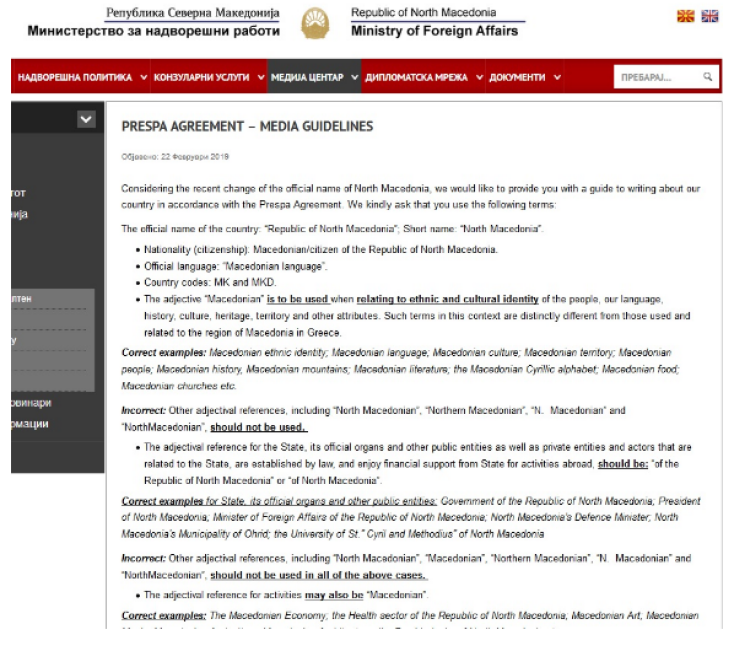Open the КОНЗУЛАРНИ УСЛУГИ menu
Viewport: 734px width, 651px height.
[201, 77]
